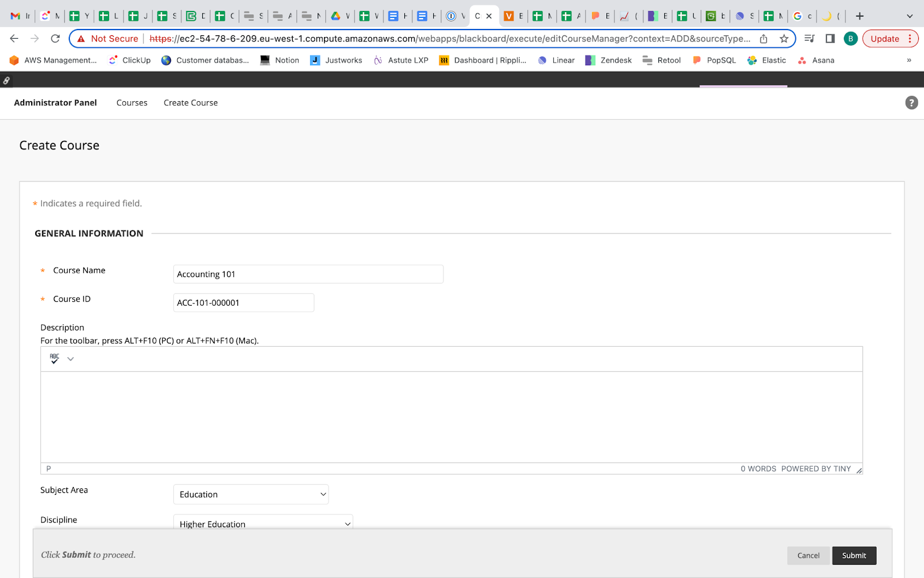Open the browser side panel icon
Image resolution: width=924 pixels, height=578 pixels.
[830, 39]
